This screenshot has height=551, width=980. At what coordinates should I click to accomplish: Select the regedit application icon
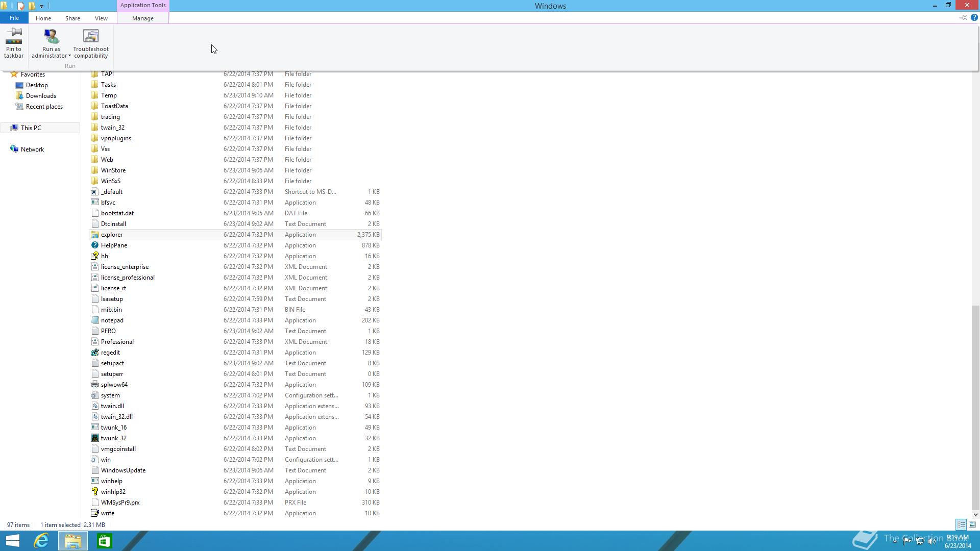[x=94, y=353]
